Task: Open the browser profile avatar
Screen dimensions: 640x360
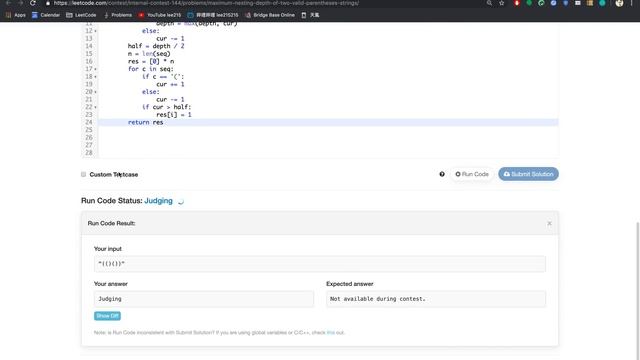Action: pos(619,3)
